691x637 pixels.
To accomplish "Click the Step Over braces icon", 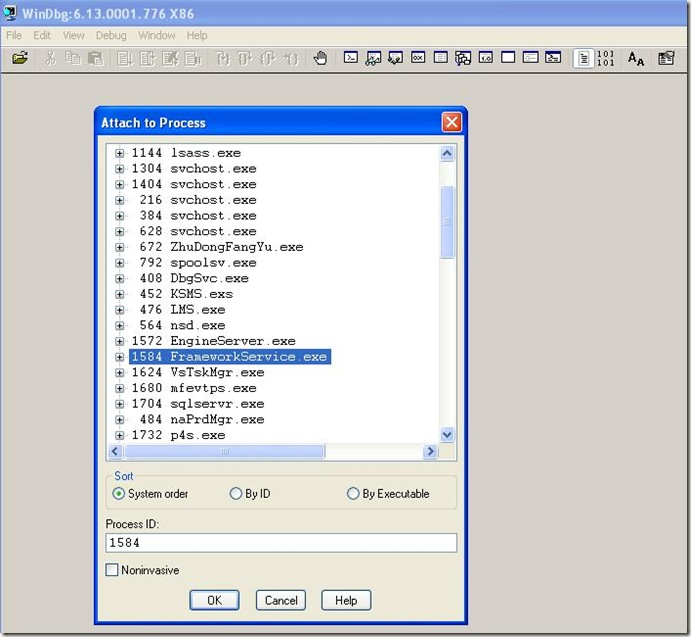I will point(245,58).
